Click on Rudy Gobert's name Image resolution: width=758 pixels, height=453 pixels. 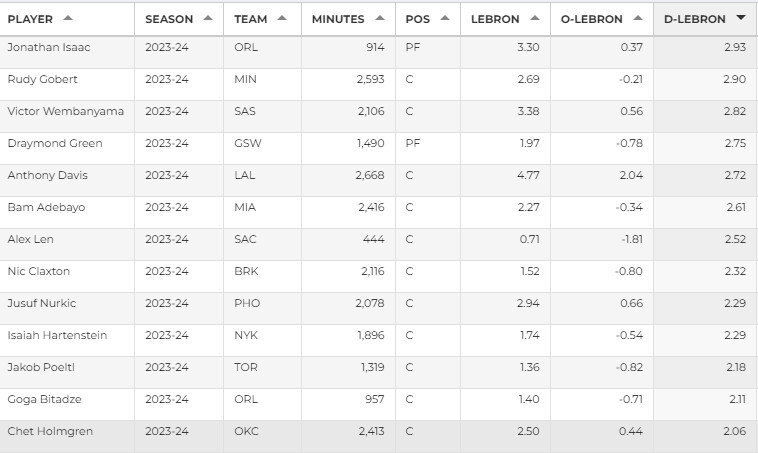(41, 79)
